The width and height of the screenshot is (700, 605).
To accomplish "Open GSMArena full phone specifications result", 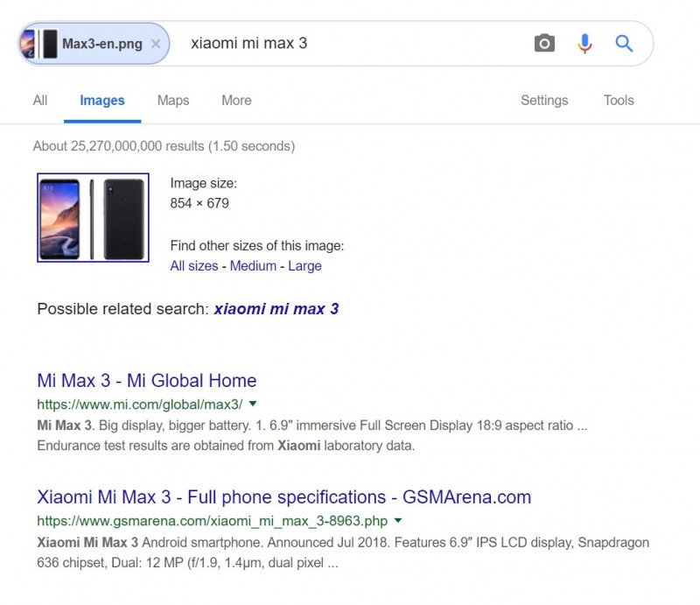I will tap(283, 497).
